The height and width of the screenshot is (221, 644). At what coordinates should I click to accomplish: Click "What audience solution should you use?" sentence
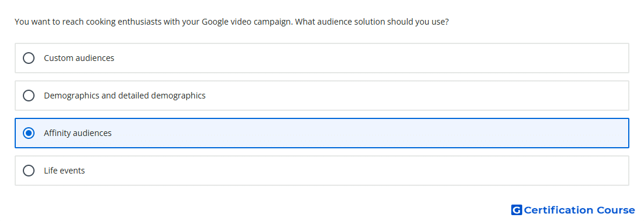point(372,22)
